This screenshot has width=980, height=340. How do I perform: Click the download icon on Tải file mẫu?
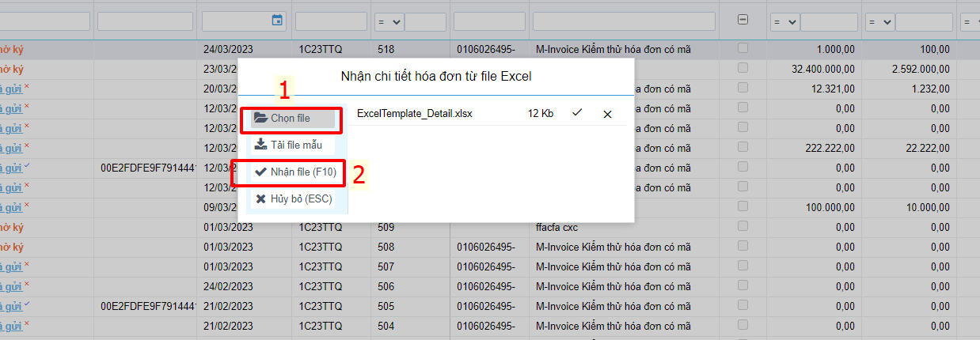(260, 145)
